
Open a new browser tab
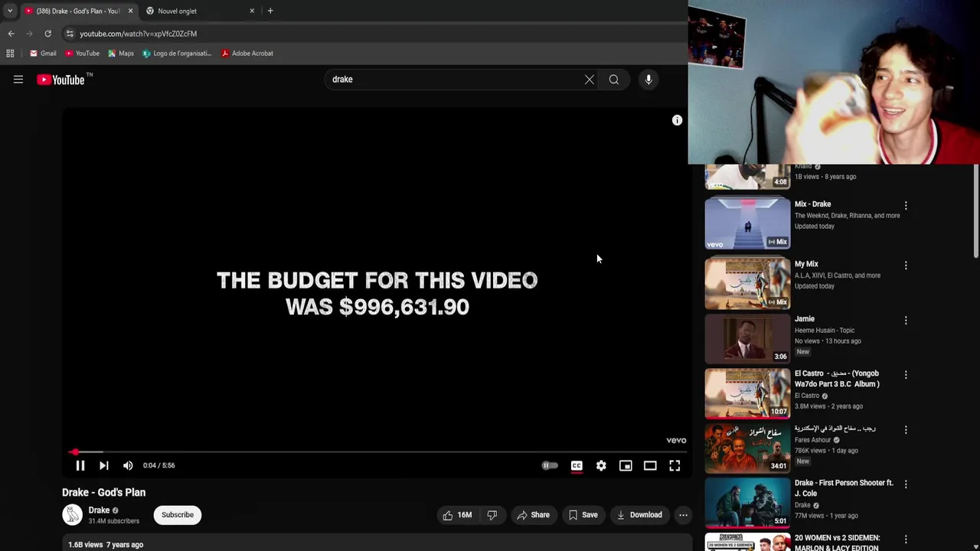270,11
